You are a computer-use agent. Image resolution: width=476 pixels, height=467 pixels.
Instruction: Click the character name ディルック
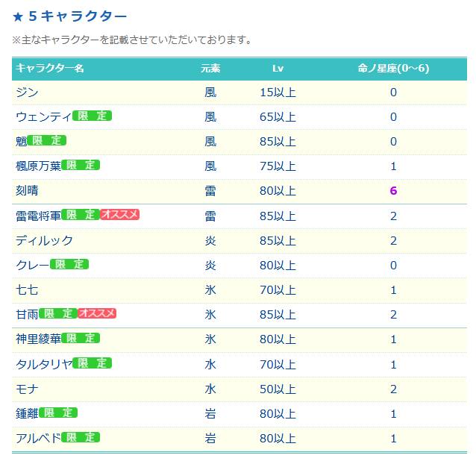(44, 241)
